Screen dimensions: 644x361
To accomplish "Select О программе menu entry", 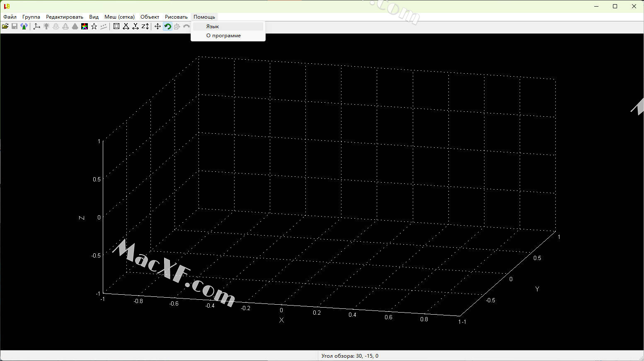I will [x=223, y=36].
